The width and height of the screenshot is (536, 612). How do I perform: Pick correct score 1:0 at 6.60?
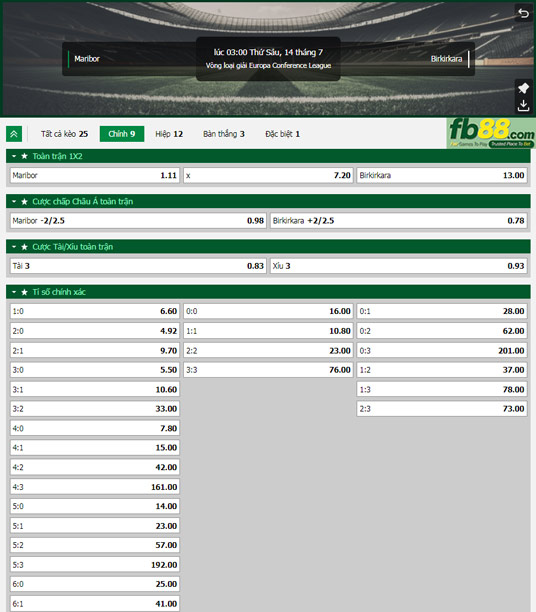(95, 311)
